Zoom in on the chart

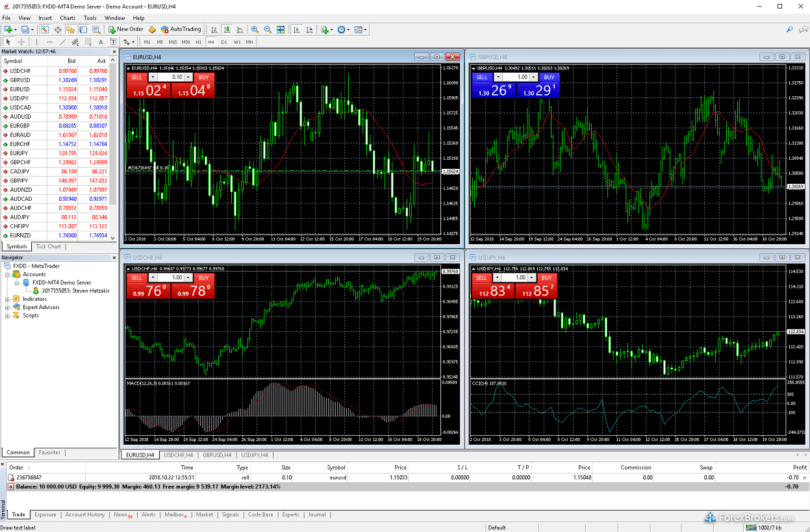click(x=255, y=29)
